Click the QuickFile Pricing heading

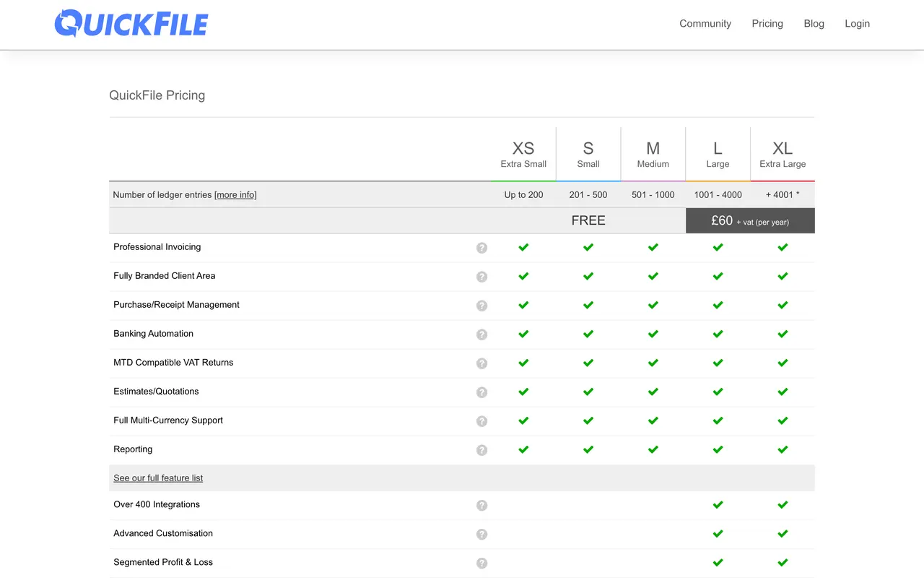[x=157, y=95]
